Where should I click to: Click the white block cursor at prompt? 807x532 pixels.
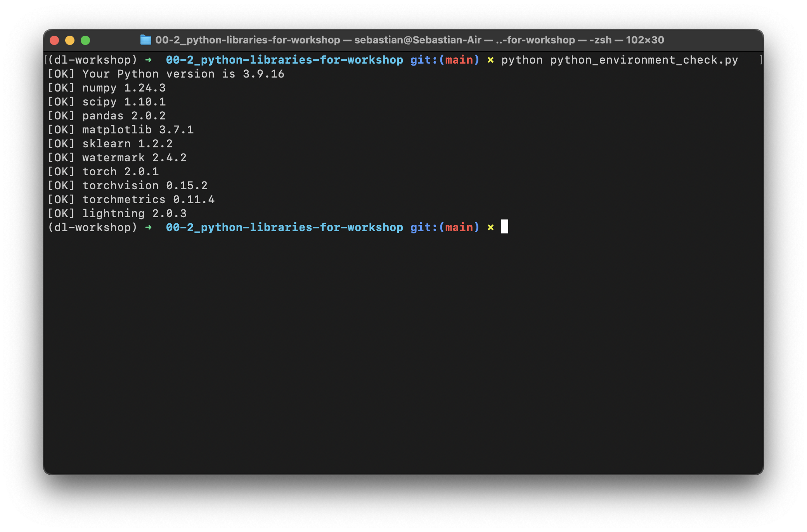[x=504, y=227]
